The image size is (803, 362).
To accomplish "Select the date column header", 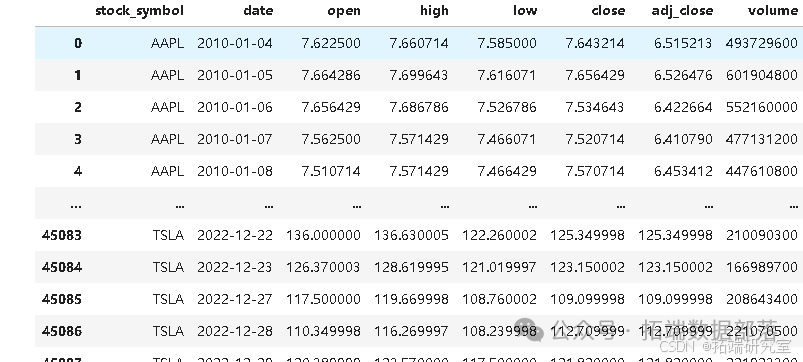I will click(x=259, y=11).
